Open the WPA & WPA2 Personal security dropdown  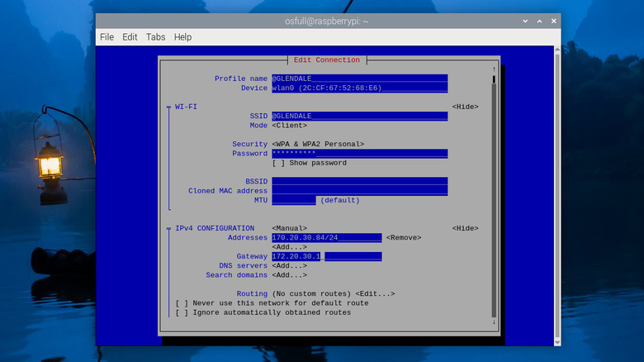click(x=318, y=144)
